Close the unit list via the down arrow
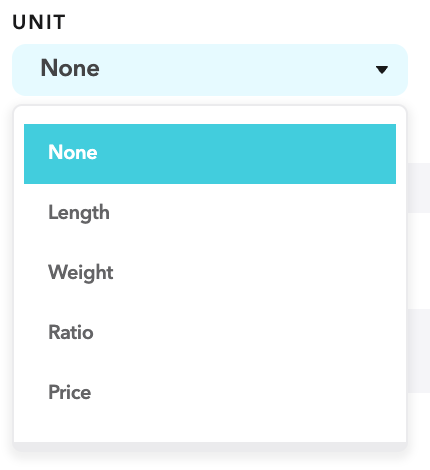Viewport: 430px width, 470px height. tap(382, 70)
